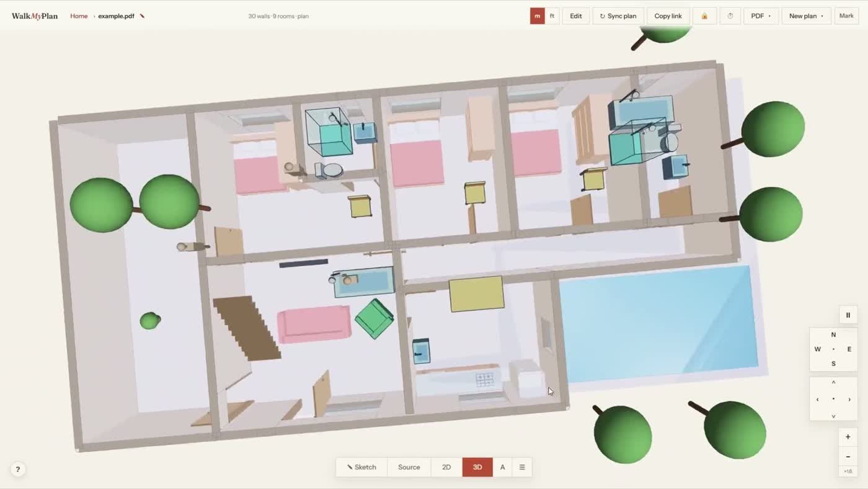868x489 pixels.
Task: Face the view West
Action: [x=818, y=349]
